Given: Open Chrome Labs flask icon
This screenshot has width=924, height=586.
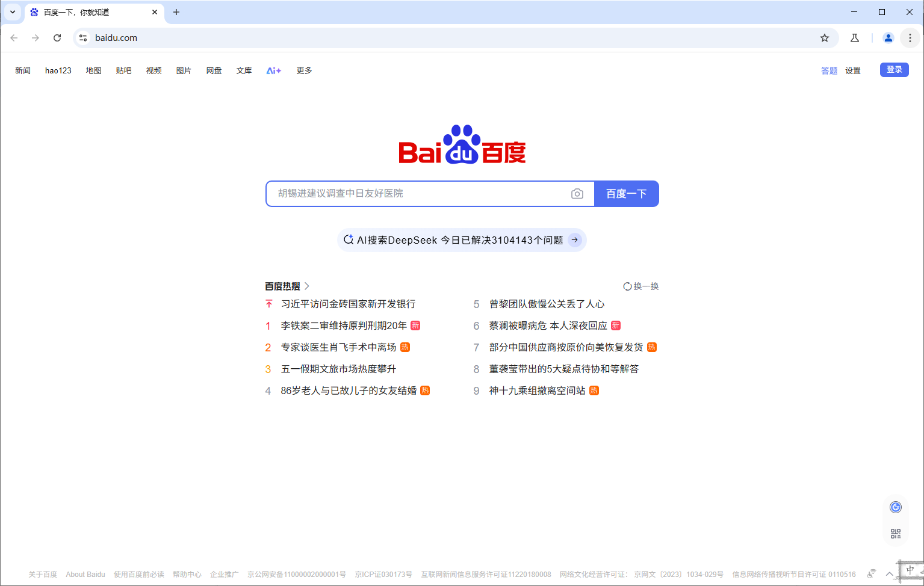Looking at the screenshot, I should (x=854, y=38).
